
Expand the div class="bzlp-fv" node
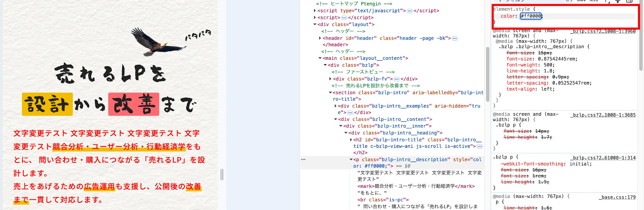click(330, 79)
